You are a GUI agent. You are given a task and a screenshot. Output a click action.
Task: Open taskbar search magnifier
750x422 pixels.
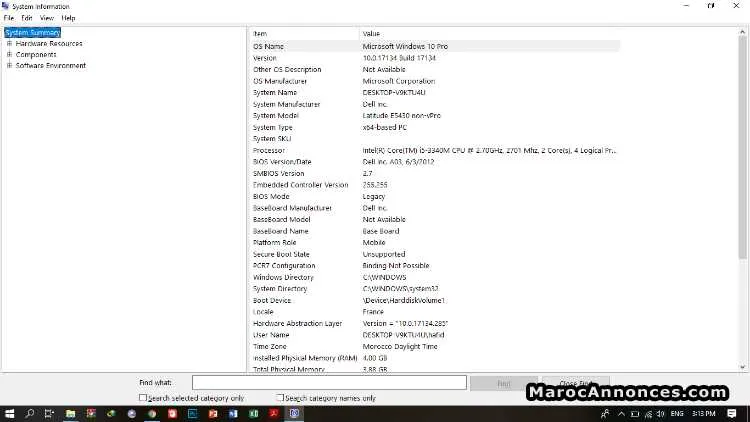pyautogui.click(x=30, y=413)
